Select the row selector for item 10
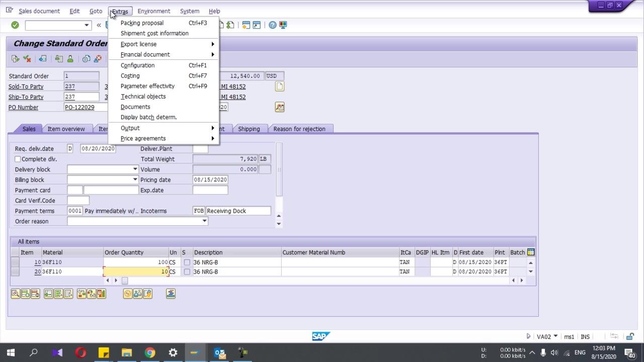This screenshot has height=362, width=644. pos(15,262)
